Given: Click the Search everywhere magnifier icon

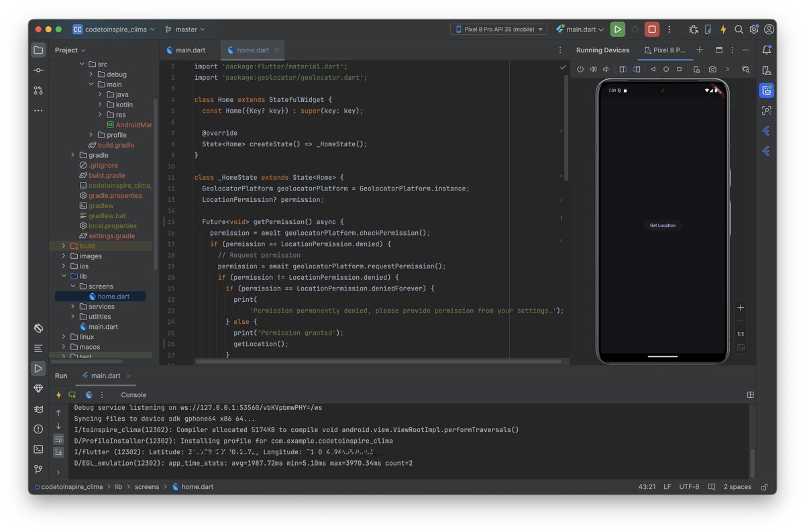Looking at the screenshot, I should coord(737,29).
